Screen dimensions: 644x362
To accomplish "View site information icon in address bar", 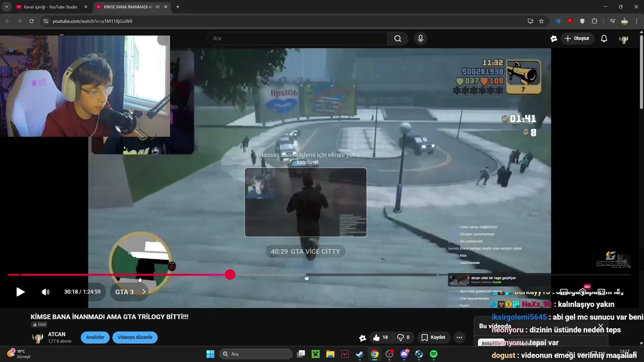I will (45, 21).
